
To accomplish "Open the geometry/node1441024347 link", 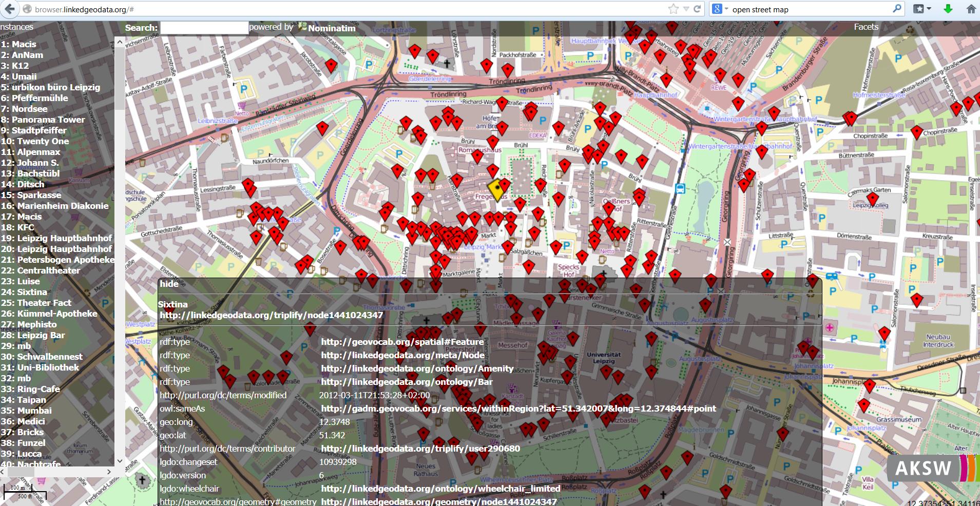I will coord(439,501).
